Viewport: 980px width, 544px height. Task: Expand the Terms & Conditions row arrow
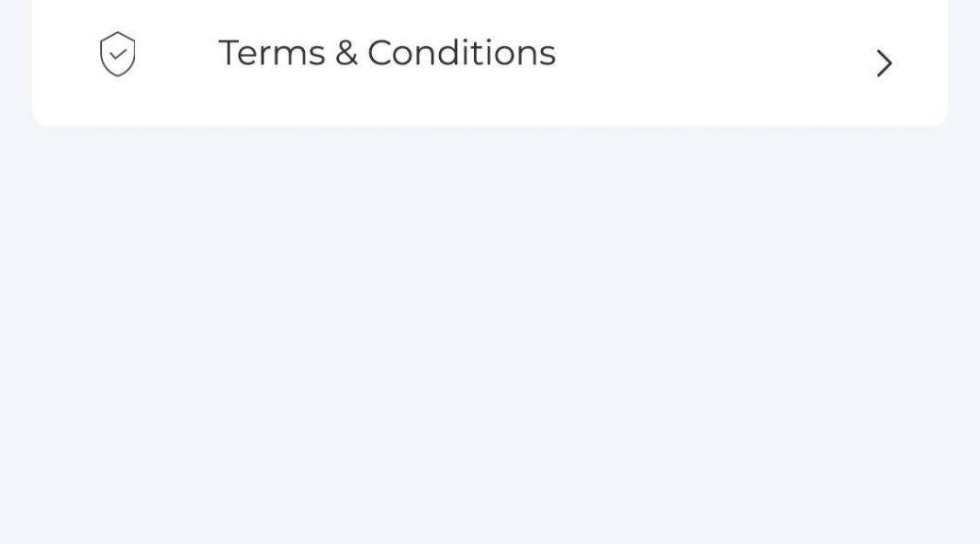coord(884,63)
